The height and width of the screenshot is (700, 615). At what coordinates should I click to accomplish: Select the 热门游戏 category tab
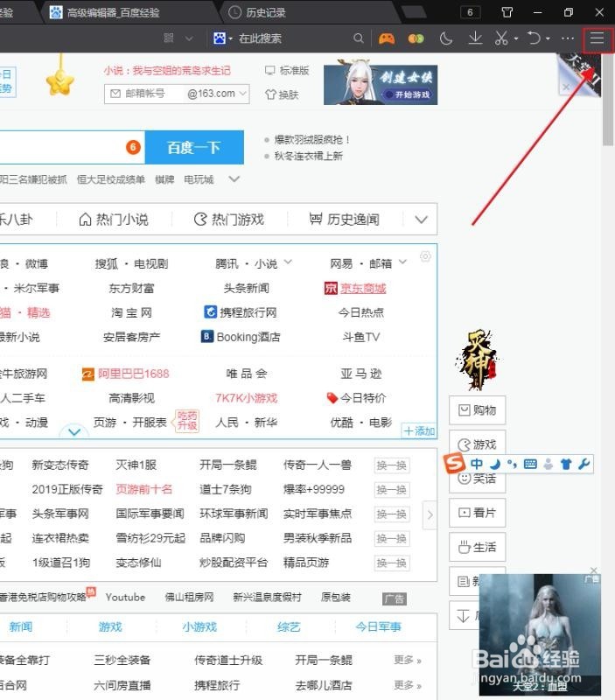(x=229, y=220)
